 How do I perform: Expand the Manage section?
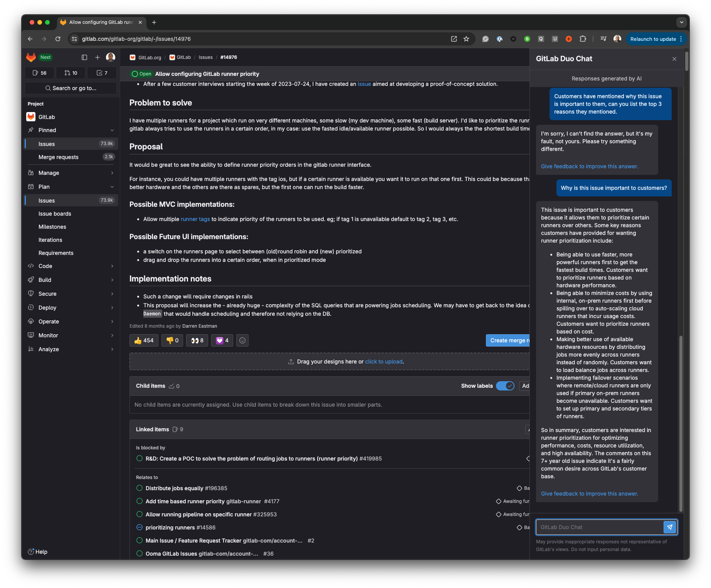pyautogui.click(x=71, y=173)
